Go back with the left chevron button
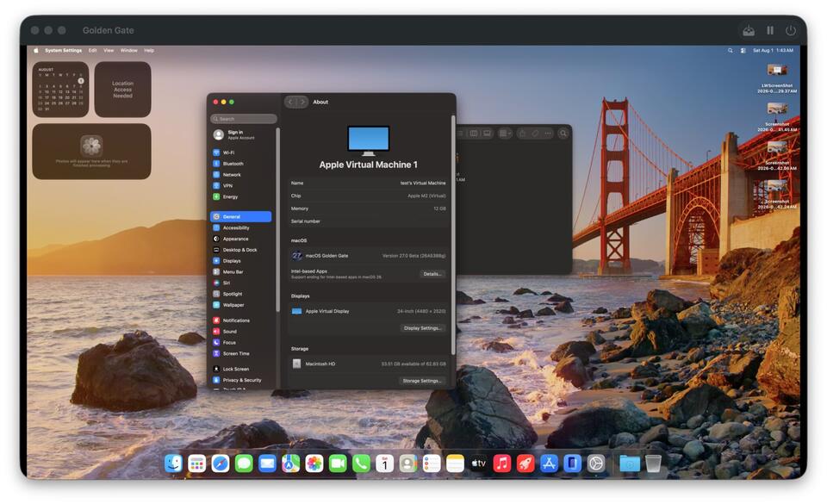827x504 pixels. tap(290, 103)
